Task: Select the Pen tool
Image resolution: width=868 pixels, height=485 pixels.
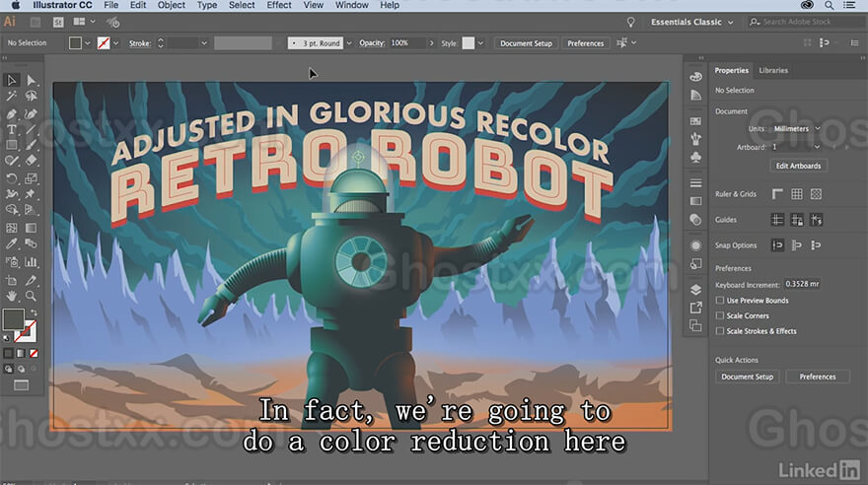Action: pos(11,114)
